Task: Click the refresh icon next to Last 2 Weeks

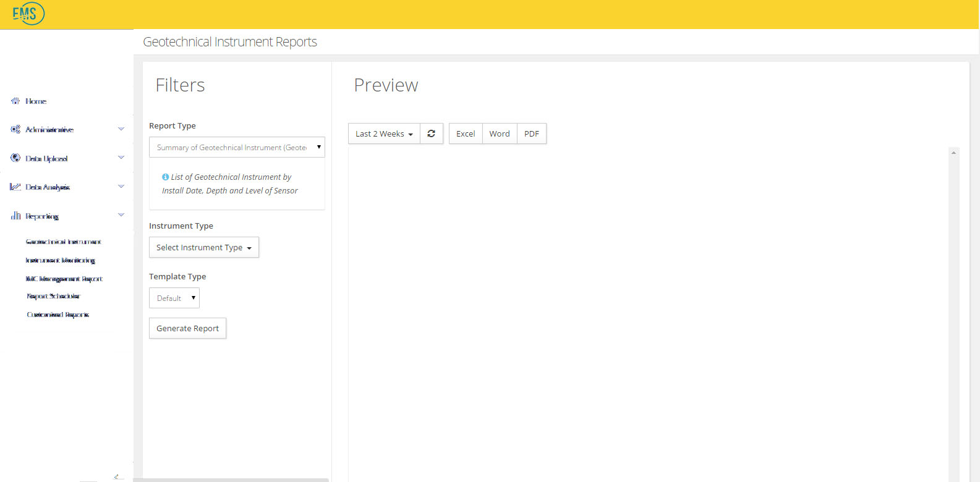Action: click(432, 133)
